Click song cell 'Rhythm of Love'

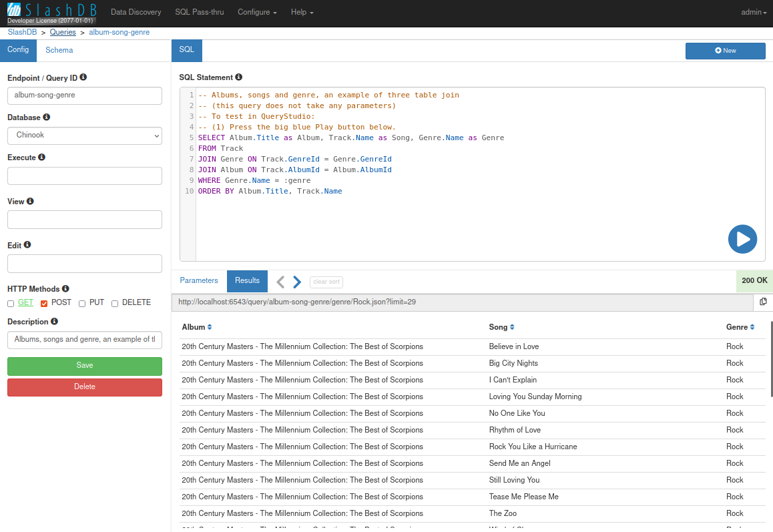pos(515,430)
